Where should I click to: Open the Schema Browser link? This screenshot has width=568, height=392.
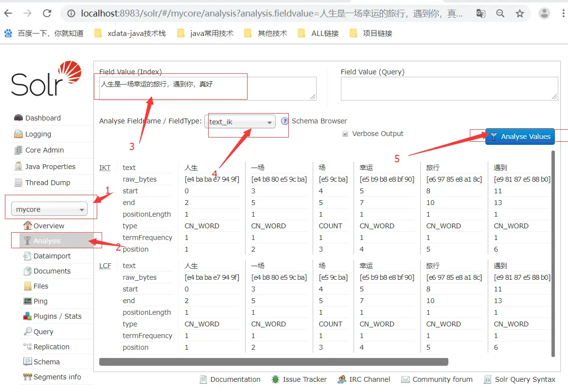click(319, 121)
